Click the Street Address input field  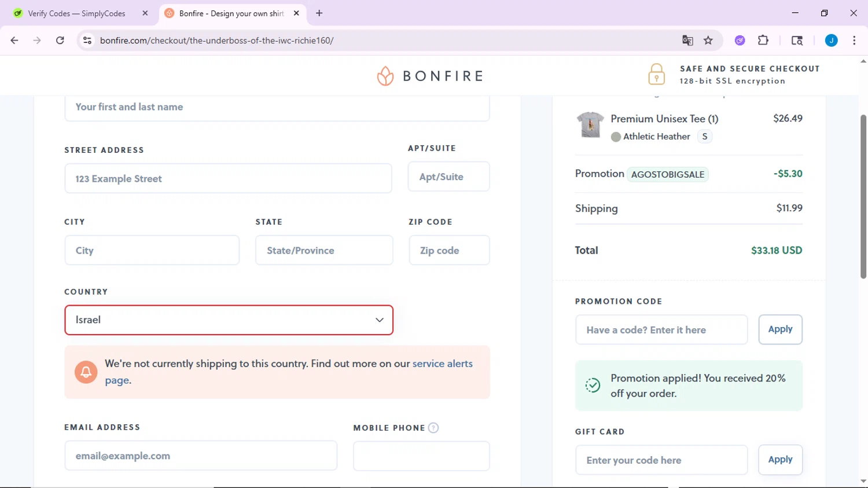coord(228,178)
